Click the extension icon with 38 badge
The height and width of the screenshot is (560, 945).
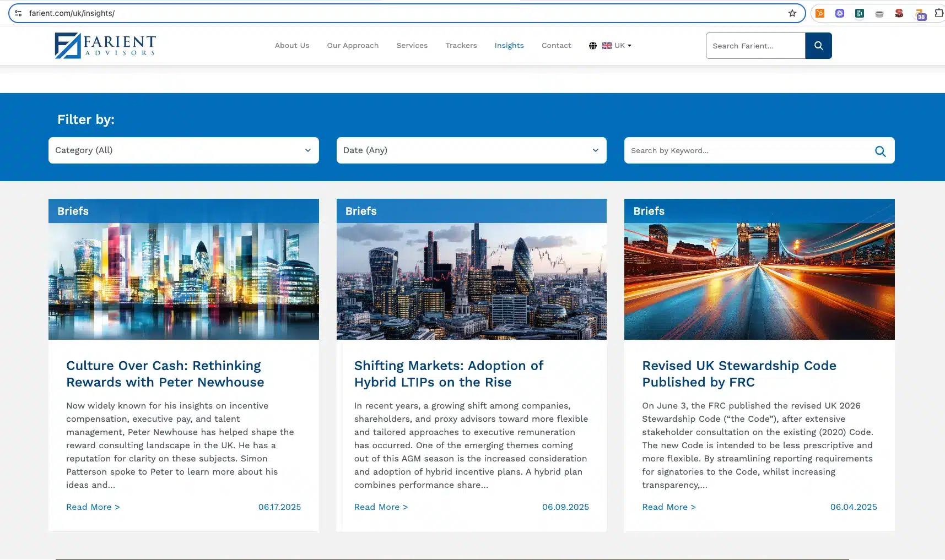click(x=920, y=14)
